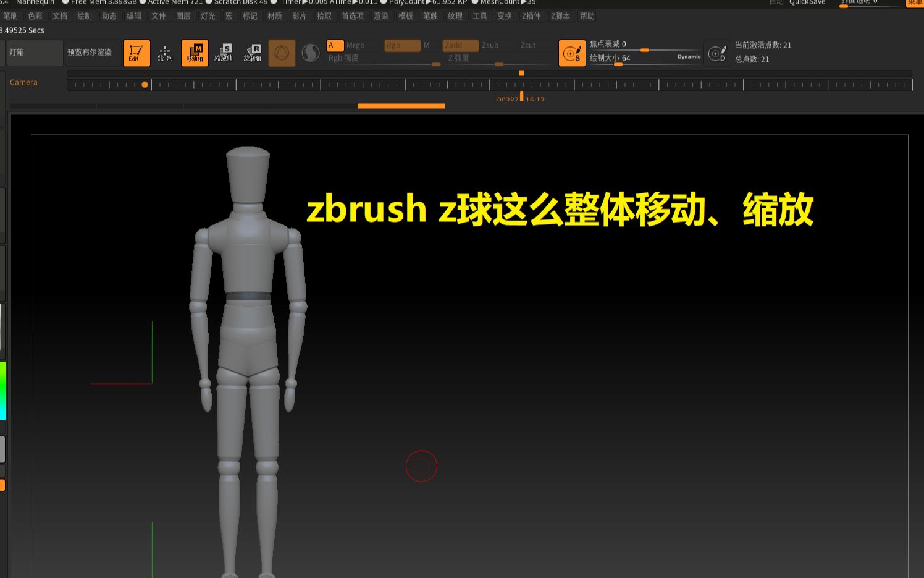Screen dimensions: 924x578
Task: Activate the 移动轴 (Move) gyro icon
Action: (x=195, y=53)
